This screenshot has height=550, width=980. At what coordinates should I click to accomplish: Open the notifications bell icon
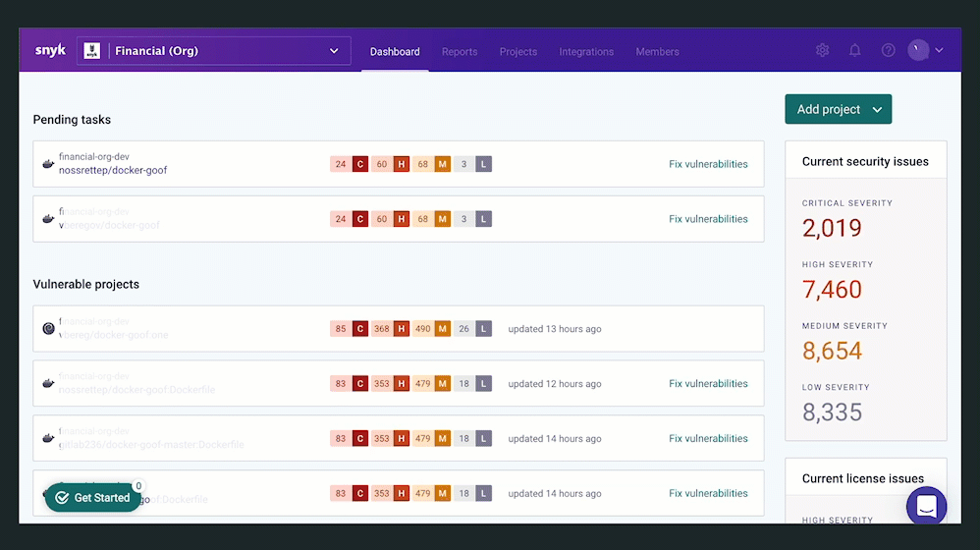coord(855,50)
